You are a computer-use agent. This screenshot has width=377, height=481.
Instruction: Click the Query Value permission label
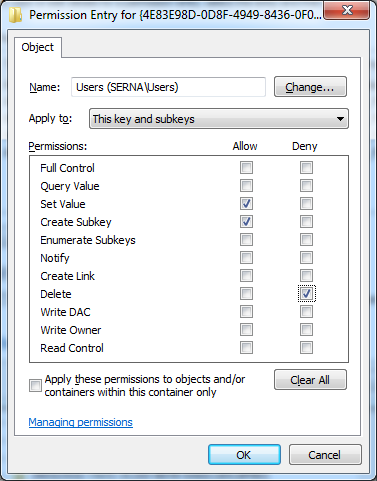[70, 186]
